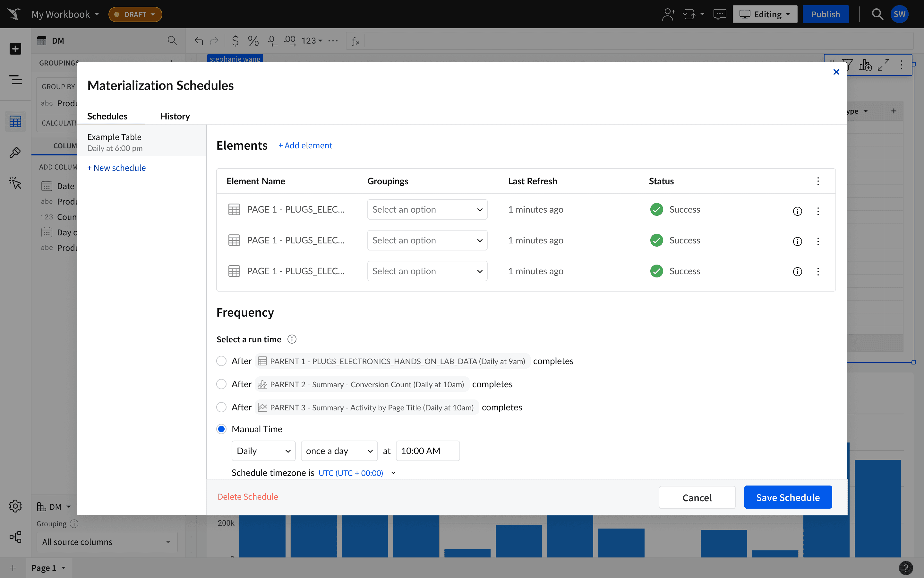Screen dimensions: 924x578
Task: Open the once a day dropdown
Action: click(x=339, y=451)
